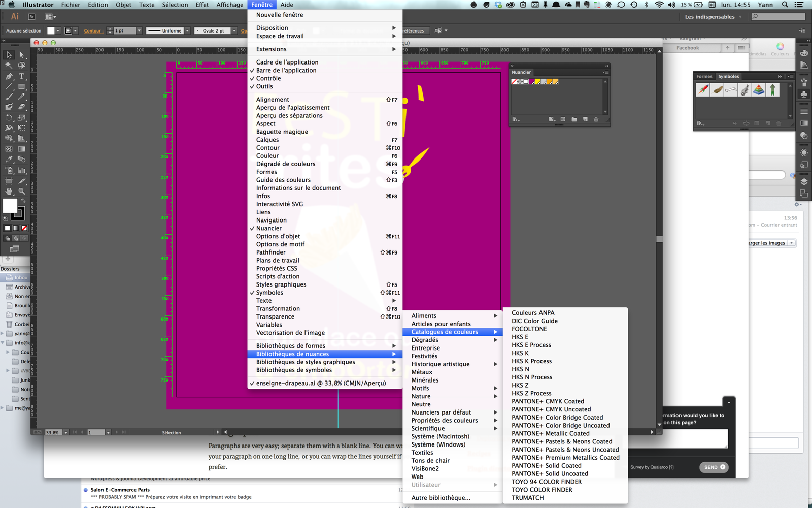
Task: Select the Eyedropper tool
Action: pyautogui.click(x=9, y=160)
